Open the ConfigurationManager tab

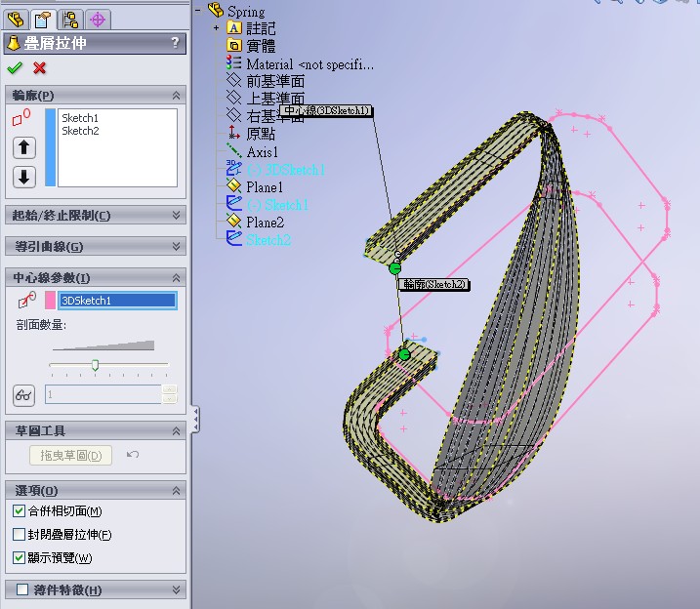[70, 20]
